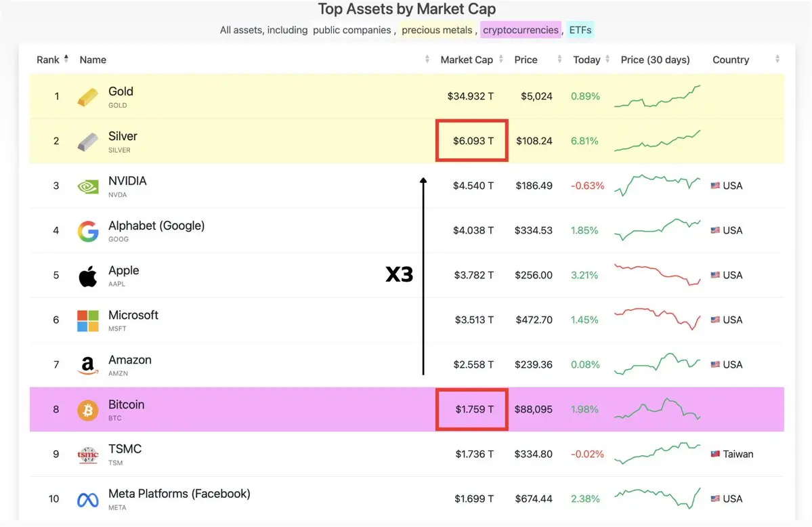812x527 pixels.
Task: Click the Apple logo icon
Action: tap(88, 276)
